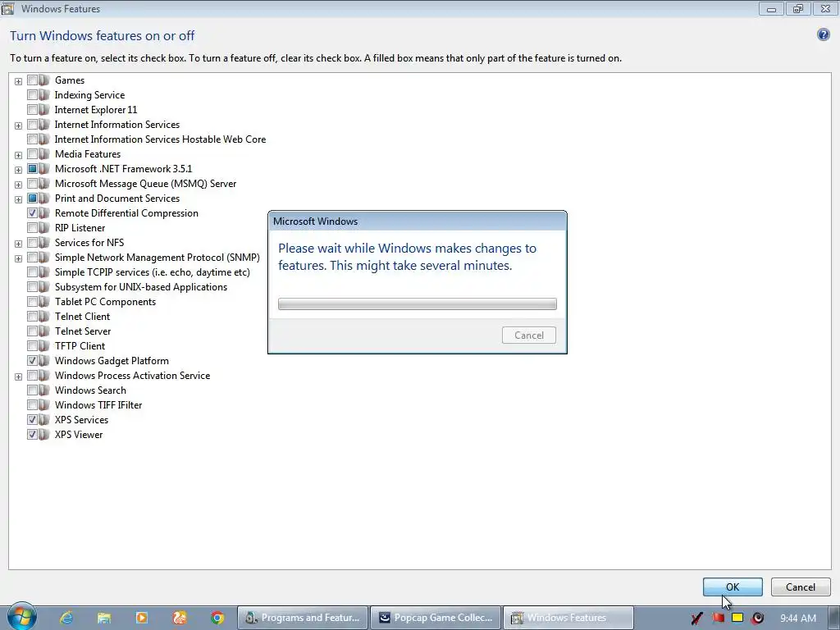
Task: Select Internet Information Services Hostable Web Core
Action: tap(160, 139)
